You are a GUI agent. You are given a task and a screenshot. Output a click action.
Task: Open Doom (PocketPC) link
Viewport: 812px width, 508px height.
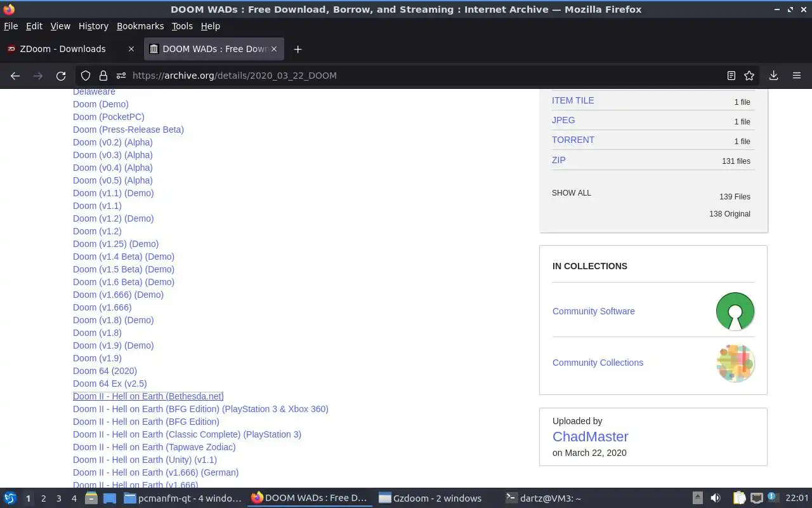click(x=108, y=117)
